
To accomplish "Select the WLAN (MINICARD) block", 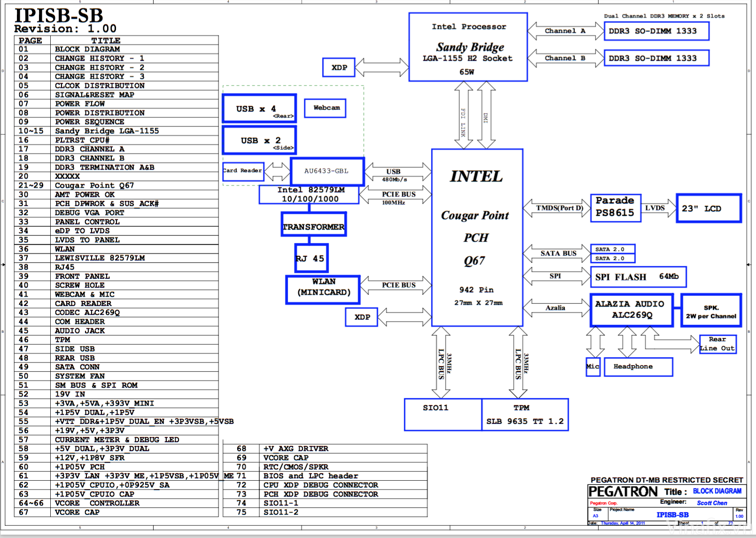I will pos(323,290).
